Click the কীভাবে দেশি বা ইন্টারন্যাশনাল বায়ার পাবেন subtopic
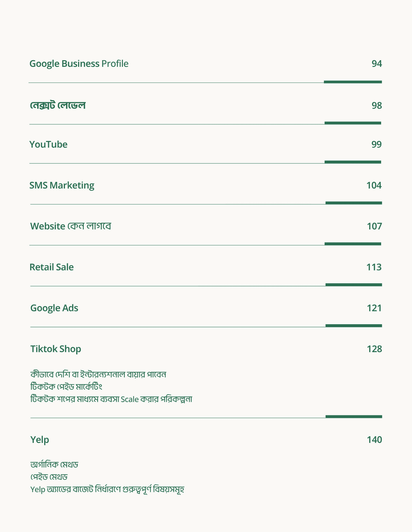This screenshot has height=532, width=412. click(98, 374)
